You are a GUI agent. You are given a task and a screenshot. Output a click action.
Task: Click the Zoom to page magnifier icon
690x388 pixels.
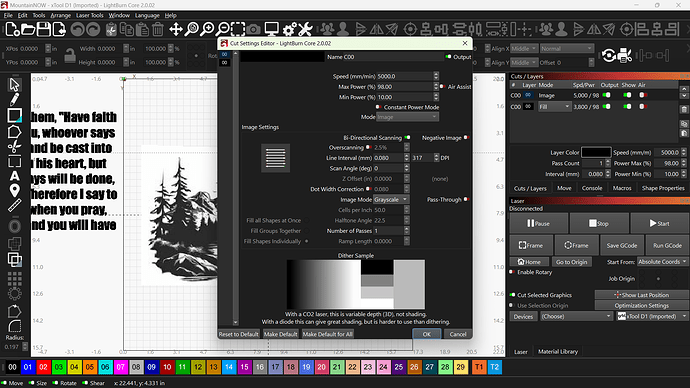click(191, 29)
